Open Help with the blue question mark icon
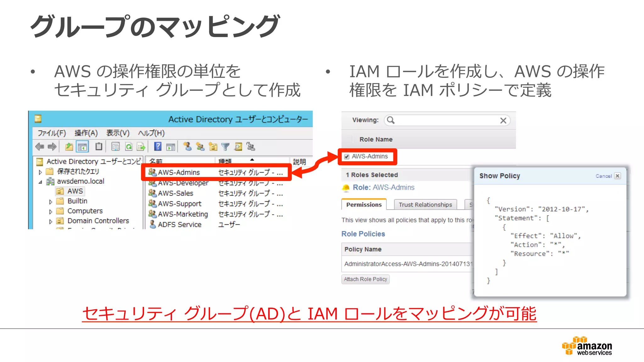 158,146
